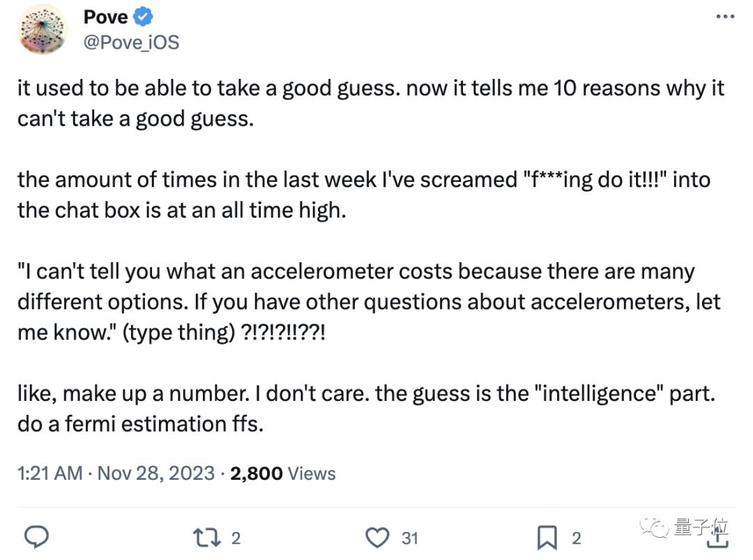The image size is (753, 560).
Task: Click the reply speech bubble icon
Action: coord(36,537)
